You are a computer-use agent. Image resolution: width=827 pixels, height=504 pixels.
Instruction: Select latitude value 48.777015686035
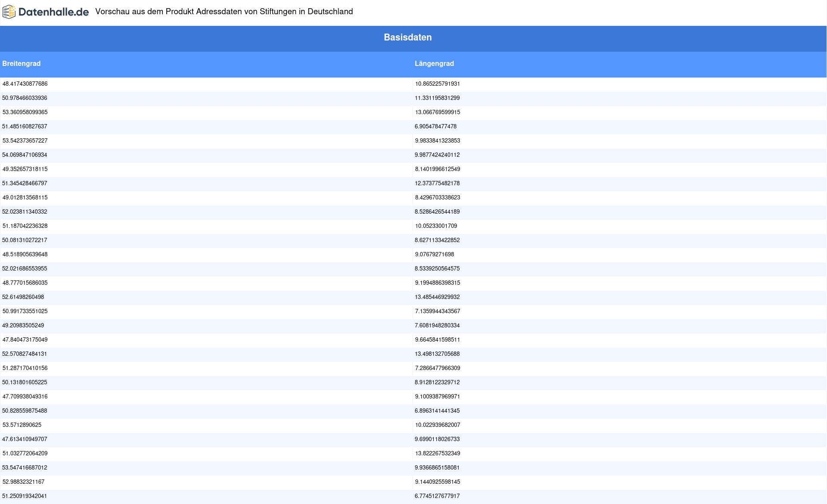[x=25, y=283]
